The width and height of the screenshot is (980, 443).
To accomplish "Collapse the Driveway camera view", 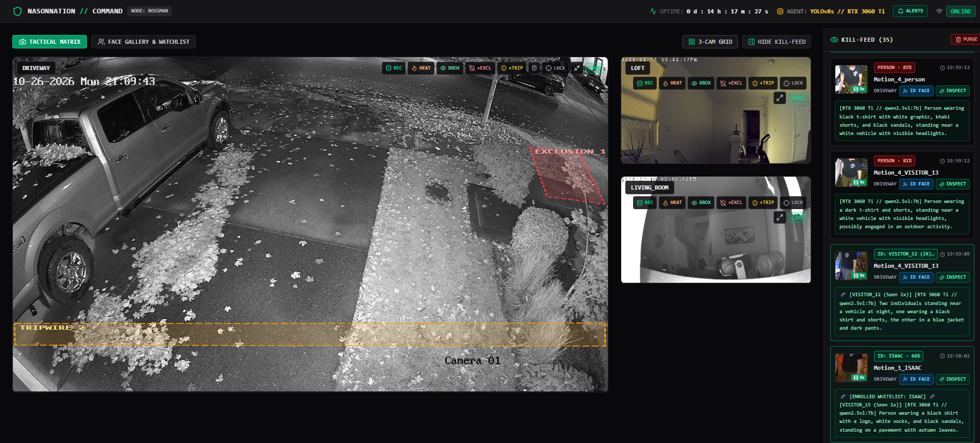I will (577, 68).
